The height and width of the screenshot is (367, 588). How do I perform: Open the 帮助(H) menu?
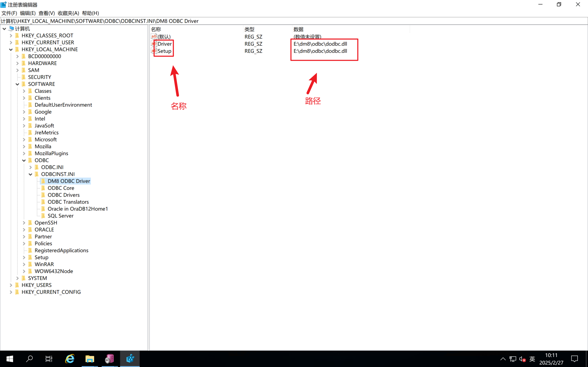tap(90, 13)
